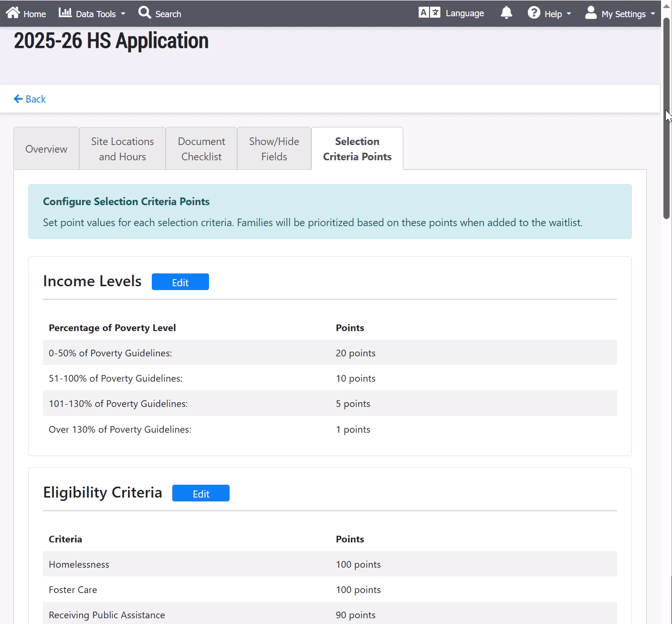Click the 'Criteria' column header

pos(65,539)
